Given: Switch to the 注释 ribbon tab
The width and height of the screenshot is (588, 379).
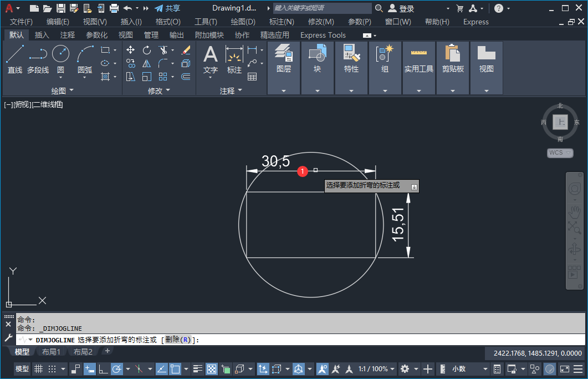Looking at the screenshot, I should [68, 35].
